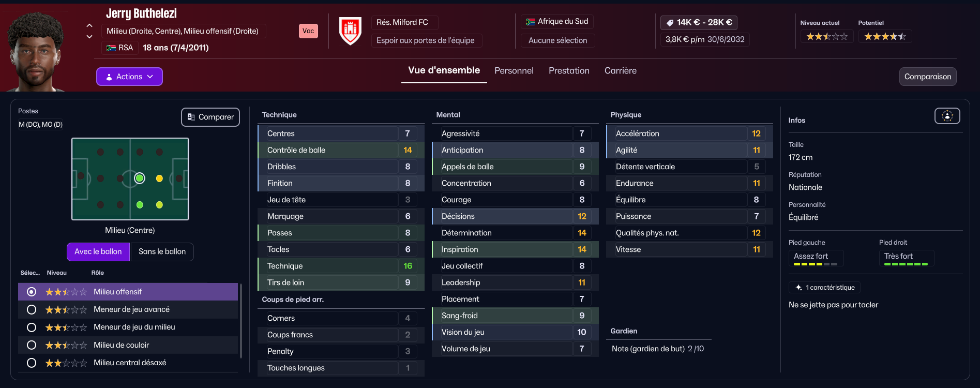
Task: Select the Meneur de jeu avancé role radio button
Action: coord(32,310)
